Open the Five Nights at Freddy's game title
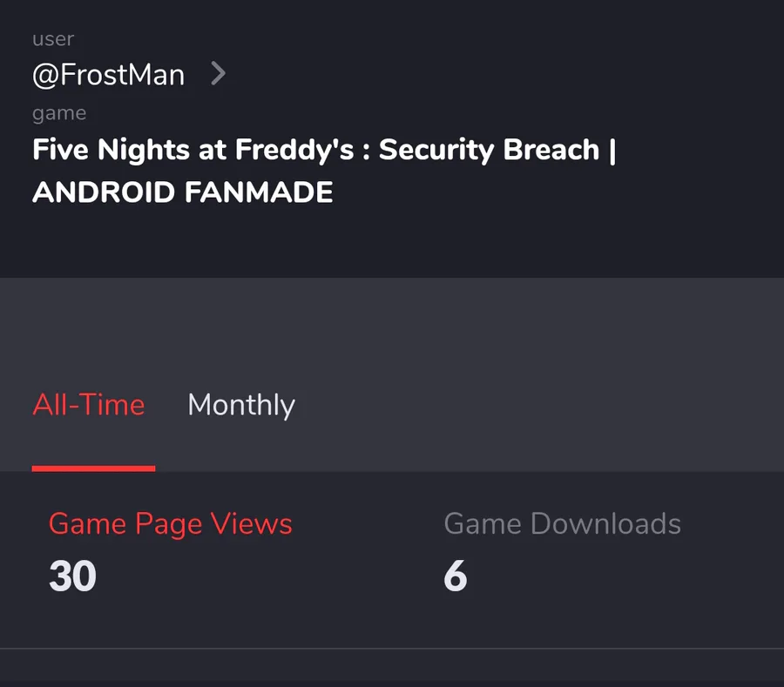This screenshot has width=784, height=687. [324, 171]
